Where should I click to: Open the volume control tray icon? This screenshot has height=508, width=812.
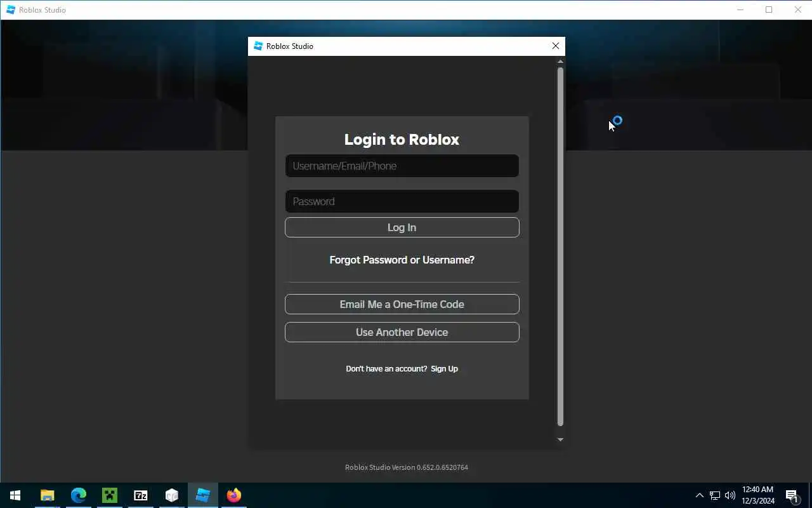coord(730,495)
